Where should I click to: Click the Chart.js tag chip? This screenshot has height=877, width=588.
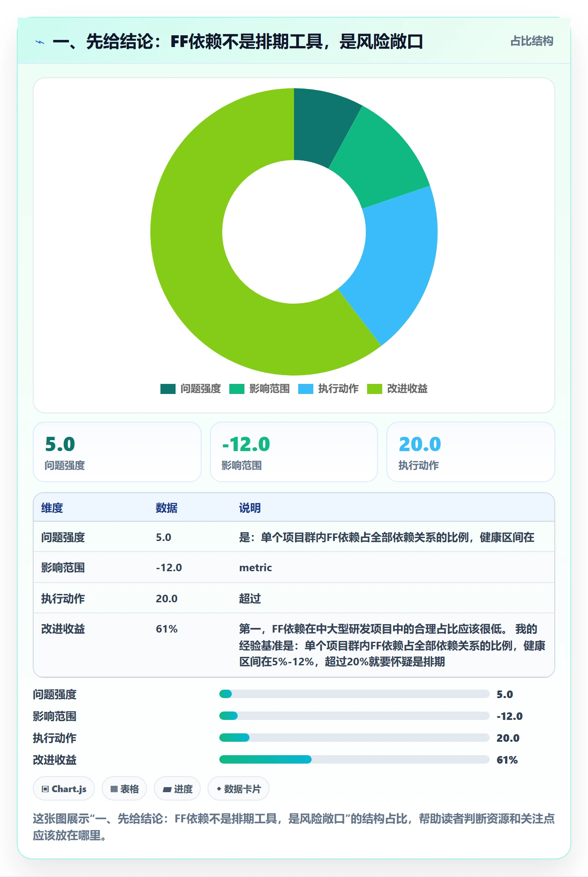tap(64, 789)
